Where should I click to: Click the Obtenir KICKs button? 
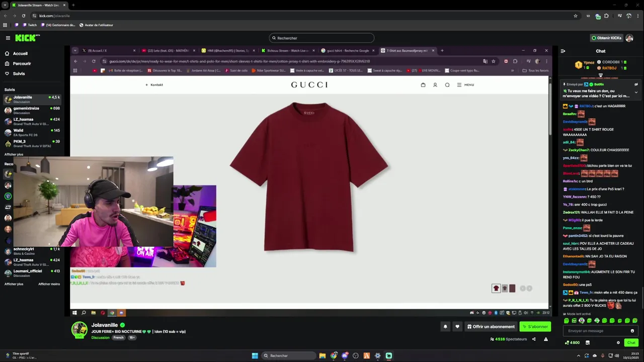tap(606, 38)
